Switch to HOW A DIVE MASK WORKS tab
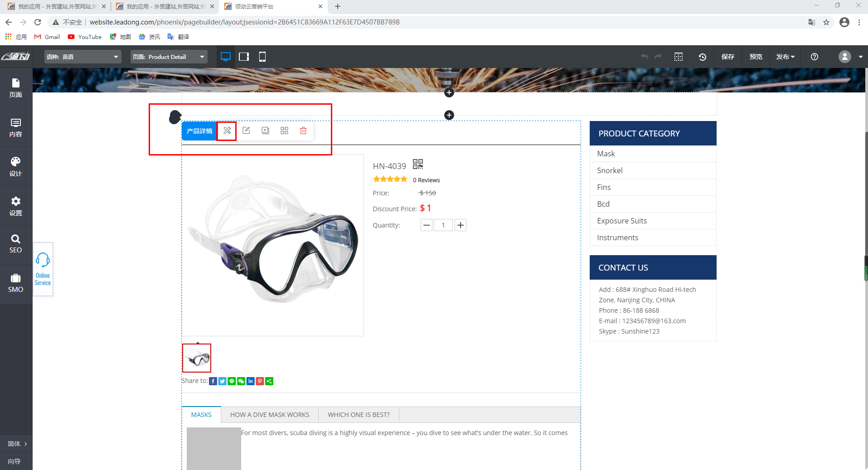Viewport: 868px width, 470px height. [270, 415]
